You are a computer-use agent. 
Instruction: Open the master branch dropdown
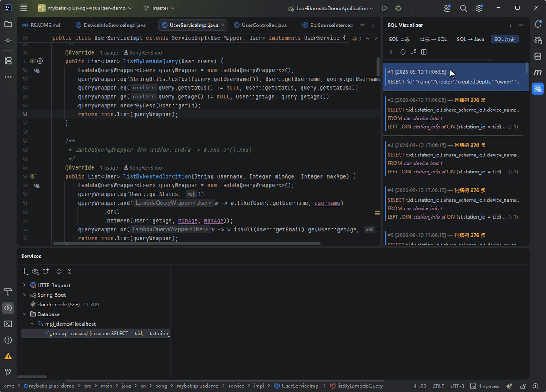tap(159, 8)
